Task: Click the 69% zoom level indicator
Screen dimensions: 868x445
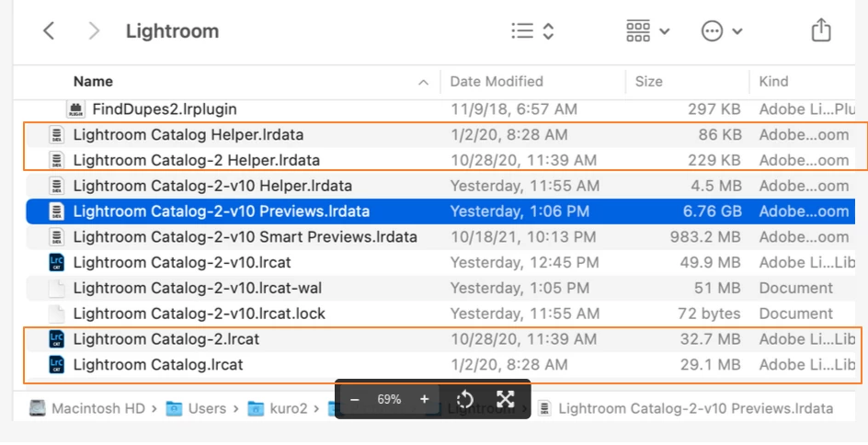Action: point(389,399)
